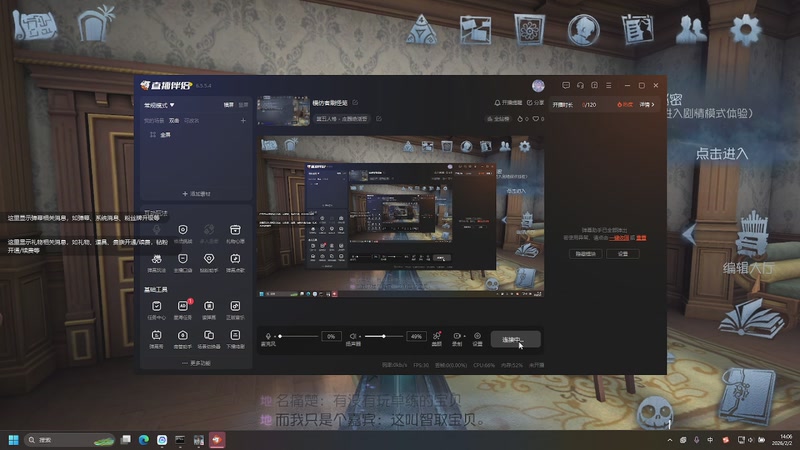Click 点击进入 in the game
800x450 pixels.
click(721, 154)
